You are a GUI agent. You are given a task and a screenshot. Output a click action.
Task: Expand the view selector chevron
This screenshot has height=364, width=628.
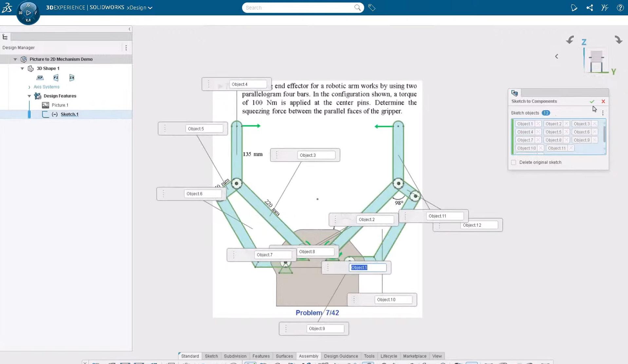(x=557, y=56)
